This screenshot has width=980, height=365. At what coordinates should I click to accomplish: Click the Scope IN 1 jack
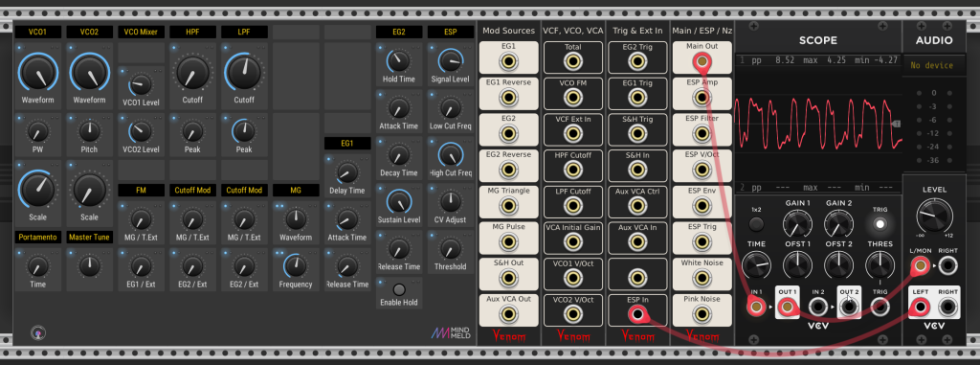point(756,307)
